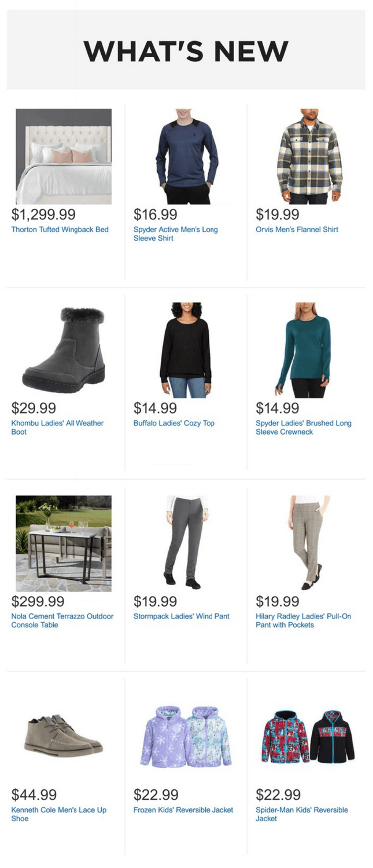Image resolution: width=373 pixels, height=868 pixels.
Task: Open Spyder Active Men's Long Sleeve Shirt link
Action: [176, 234]
